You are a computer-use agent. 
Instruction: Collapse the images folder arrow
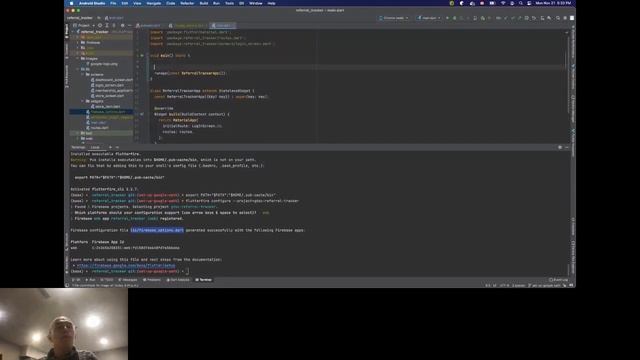[78, 59]
